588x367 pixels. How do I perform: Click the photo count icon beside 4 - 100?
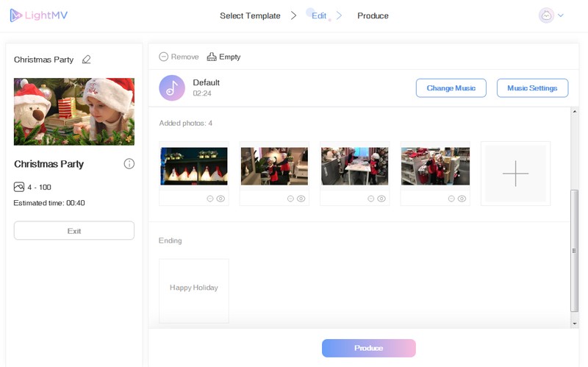click(19, 187)
